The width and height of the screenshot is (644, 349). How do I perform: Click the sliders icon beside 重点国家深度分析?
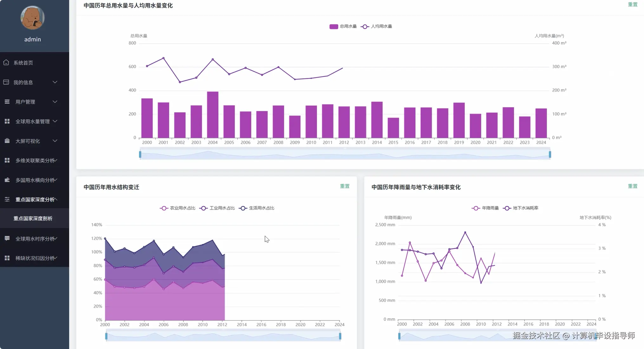[7, 199]
